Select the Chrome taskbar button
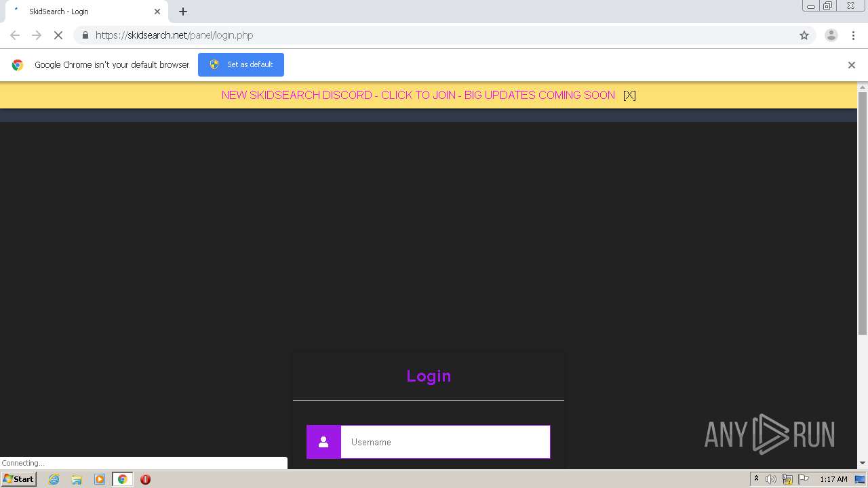The height and width of the screenshot is (488, 868). (x=123, y=479)
